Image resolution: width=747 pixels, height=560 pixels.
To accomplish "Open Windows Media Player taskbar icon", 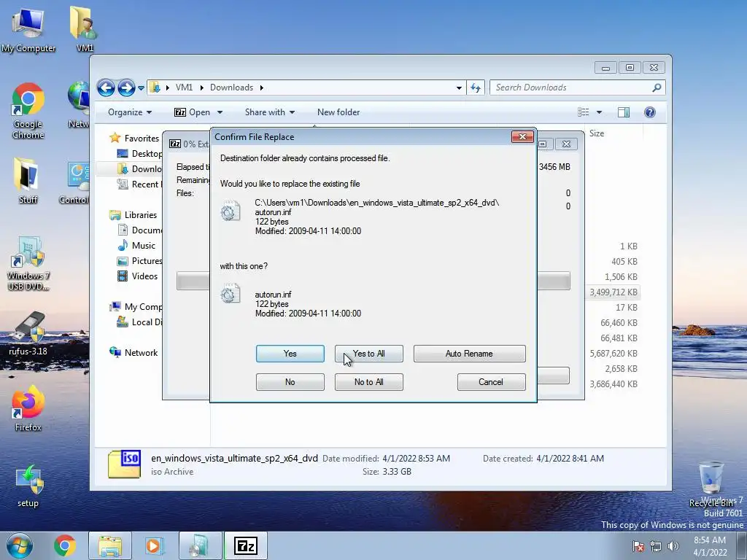I will coord(155,545).
